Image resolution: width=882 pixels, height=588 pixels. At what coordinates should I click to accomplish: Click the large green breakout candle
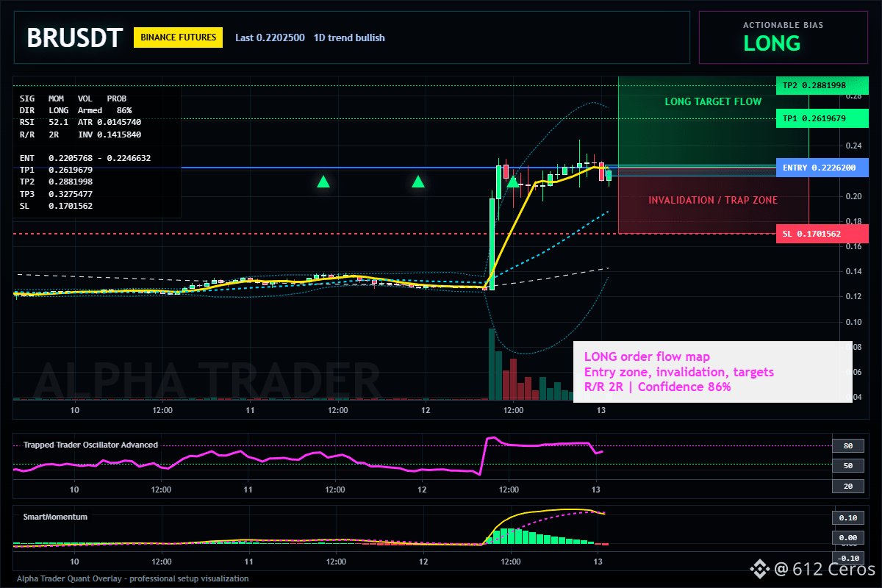click(492, 243)
